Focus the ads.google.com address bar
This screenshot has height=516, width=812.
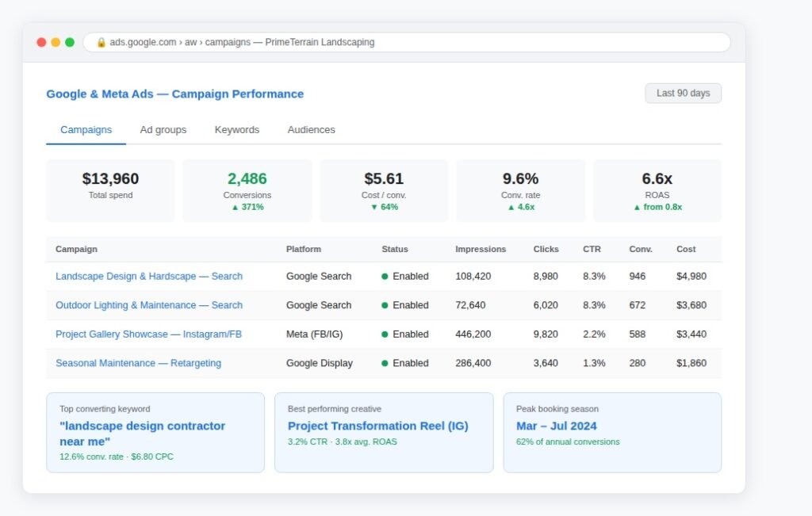407,43
